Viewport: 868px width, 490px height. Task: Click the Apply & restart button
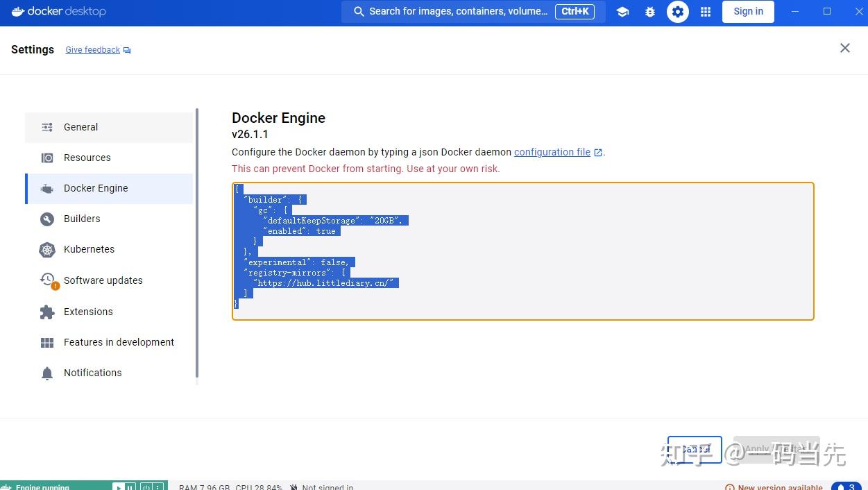point(776,449)
